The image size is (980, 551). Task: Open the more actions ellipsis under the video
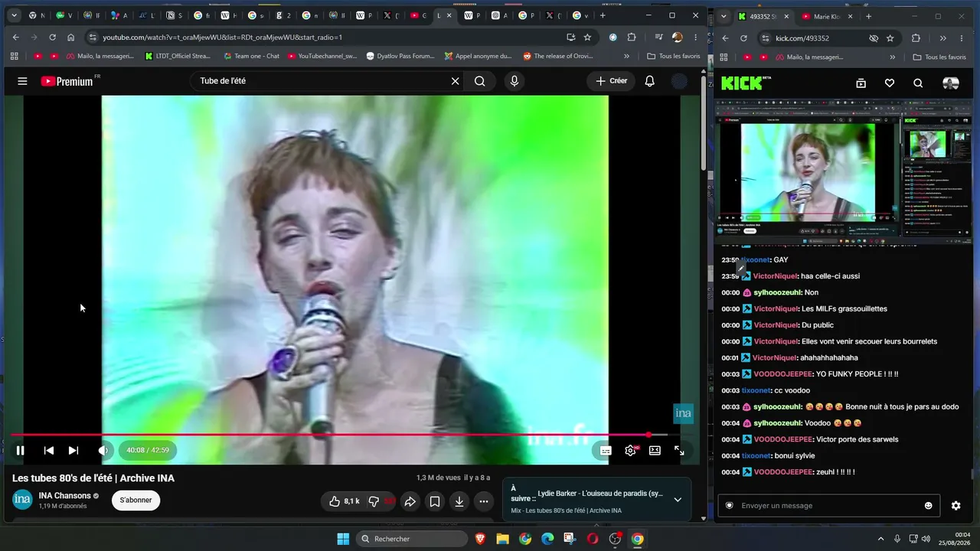(x=484, y=501)
